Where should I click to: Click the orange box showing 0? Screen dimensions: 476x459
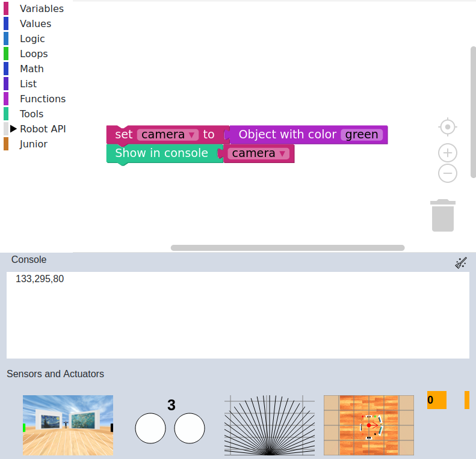point(436,400)
